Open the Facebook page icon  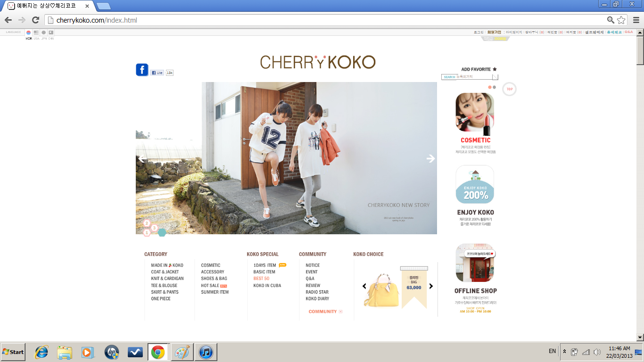coord(142,70)
